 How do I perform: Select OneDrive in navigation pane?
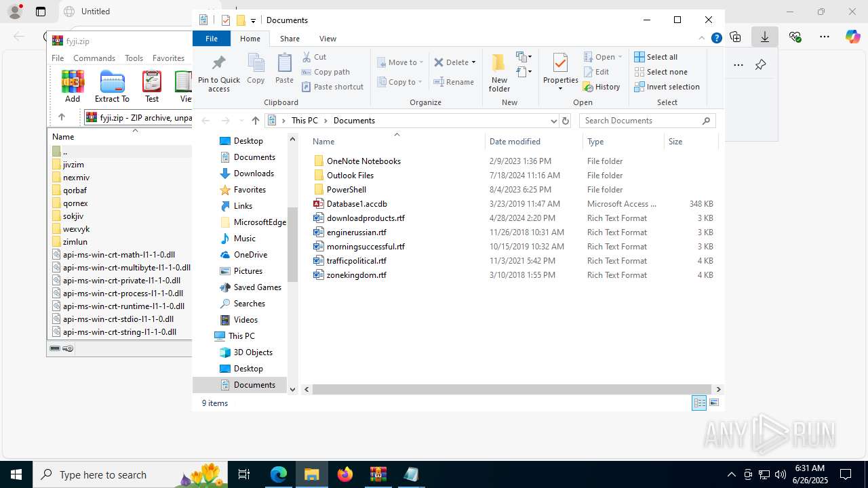click(250, 255)
